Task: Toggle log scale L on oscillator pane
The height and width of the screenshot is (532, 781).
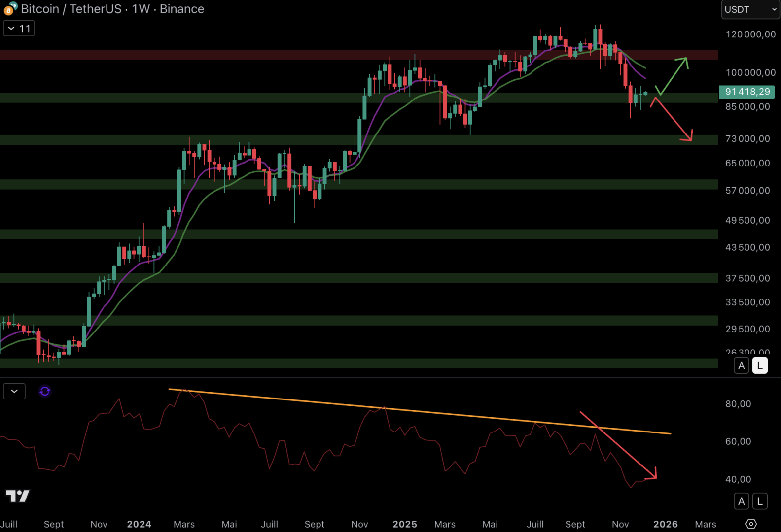Action: [760, 501]
